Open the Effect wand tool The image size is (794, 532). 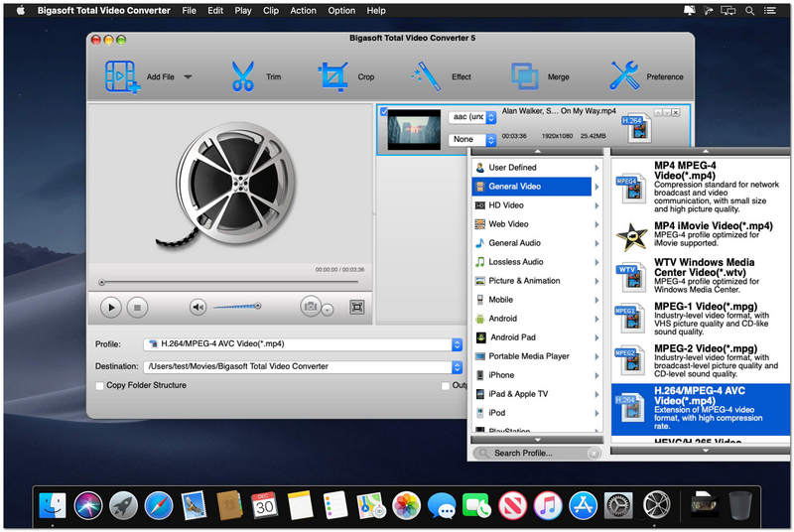click(x=426, y=76)
